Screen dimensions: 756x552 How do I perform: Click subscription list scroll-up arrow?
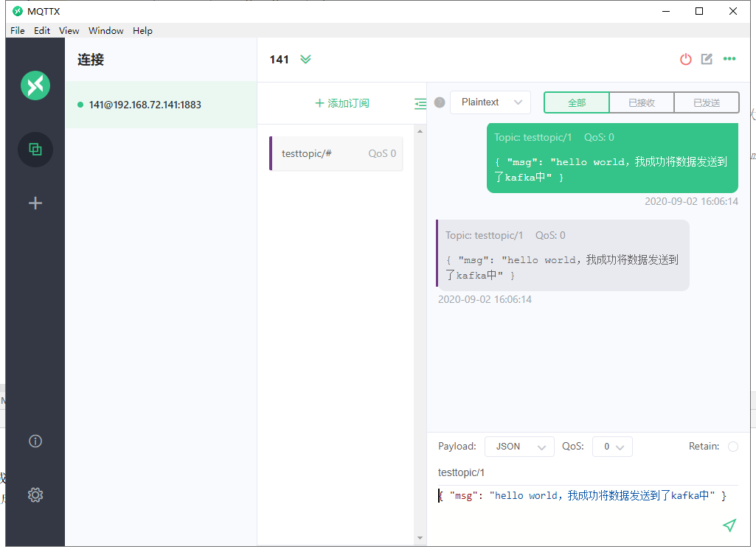click(420, 131)
